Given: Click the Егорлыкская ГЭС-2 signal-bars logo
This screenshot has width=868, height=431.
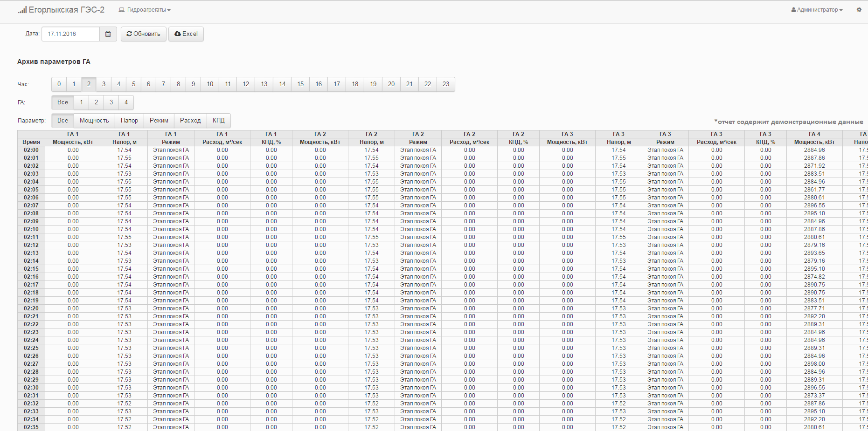Looking at the screenshot, I should [22, 10].
